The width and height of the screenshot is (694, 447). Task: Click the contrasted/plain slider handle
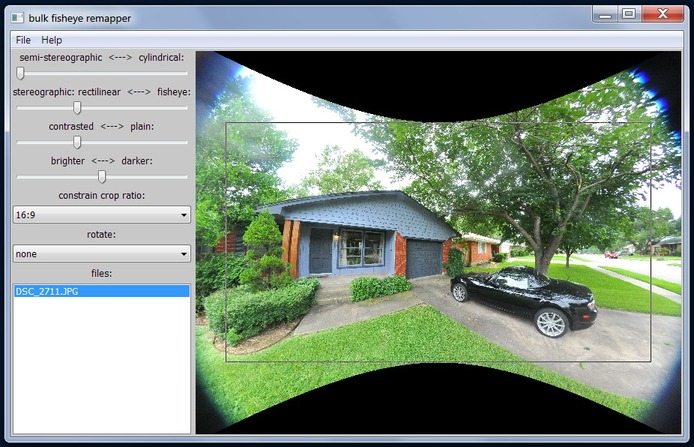tap(77, 142)
